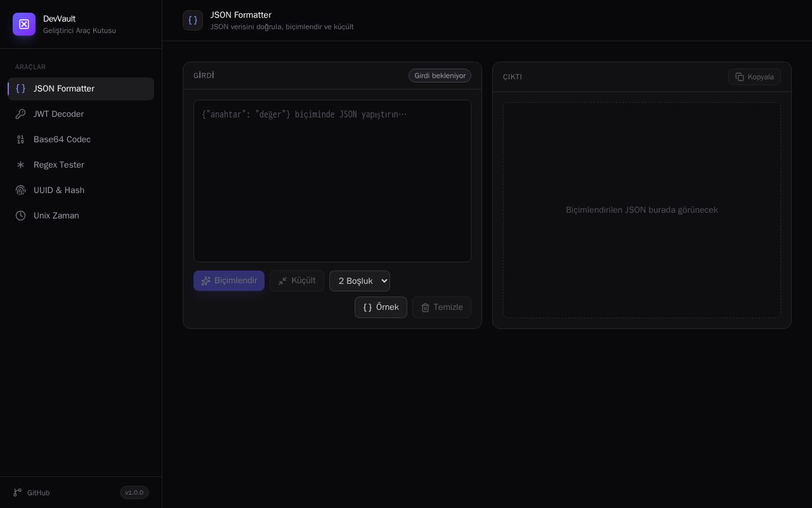The width and height of the screenshot is (812, 508).
Task: Click the DevVault title text
Action: pyautogui.click(x=59, y=19)
